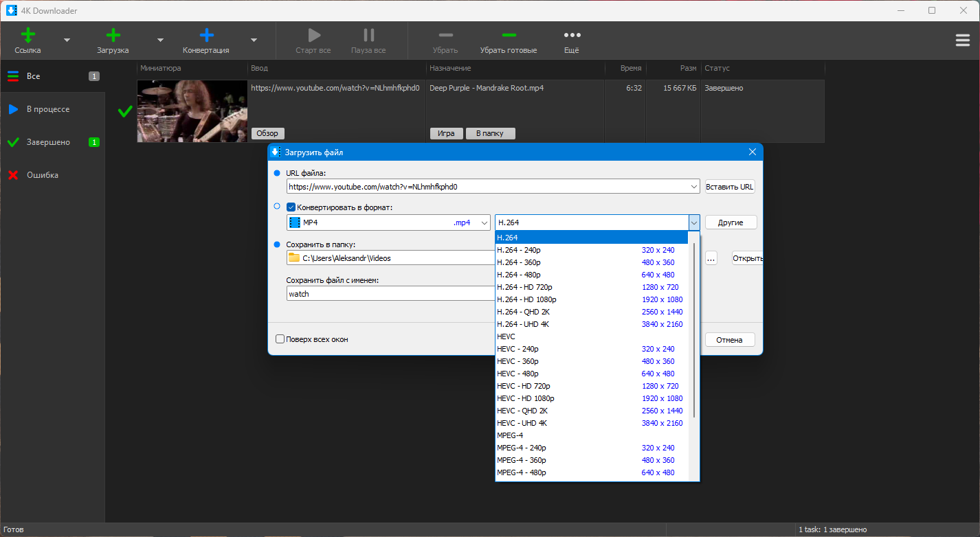Select the Сохранить в папку radio button
The height and width of the screenshot is (537, 980).
tap(277, 244)
